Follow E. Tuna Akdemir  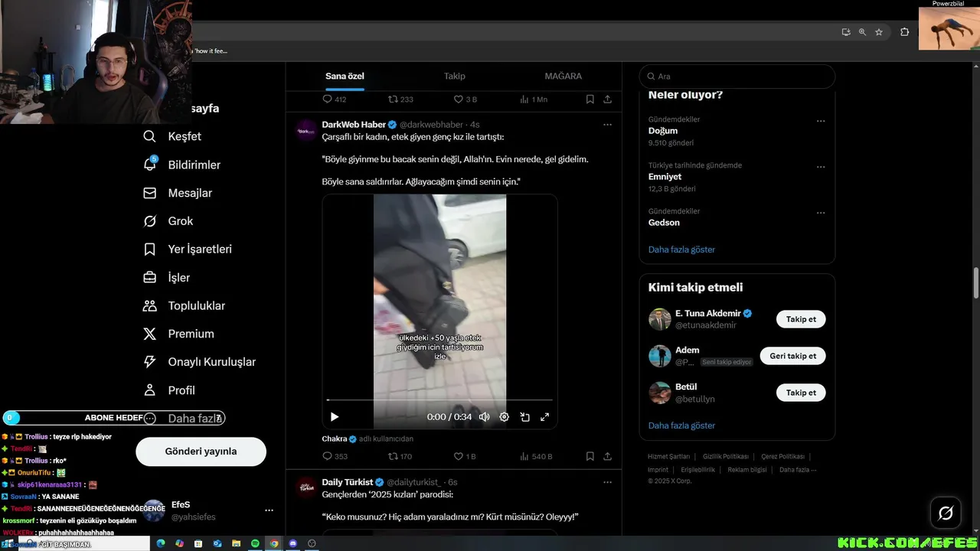(801, 319)
